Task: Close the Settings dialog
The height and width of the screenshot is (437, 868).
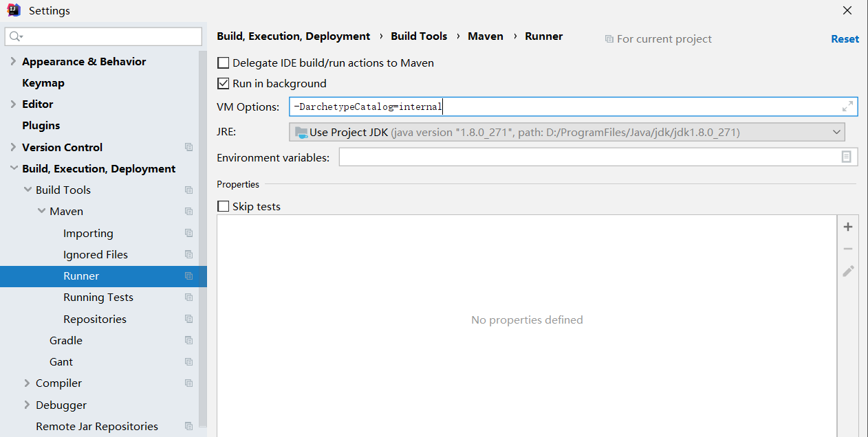Action: tap(847, 10)
